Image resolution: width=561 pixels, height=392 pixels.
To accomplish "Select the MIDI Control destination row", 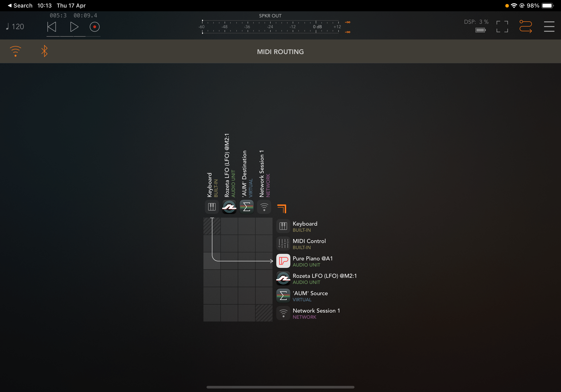I will [309, 244].
